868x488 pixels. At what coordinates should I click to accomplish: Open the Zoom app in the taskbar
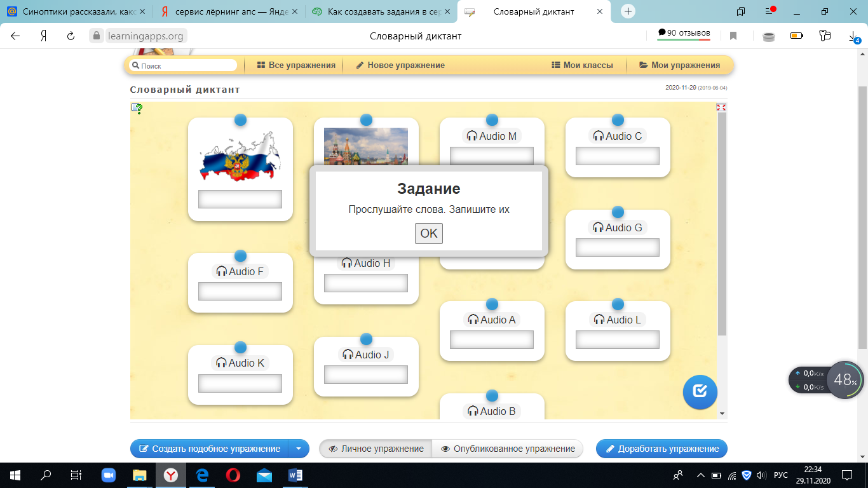pos(111,475)
